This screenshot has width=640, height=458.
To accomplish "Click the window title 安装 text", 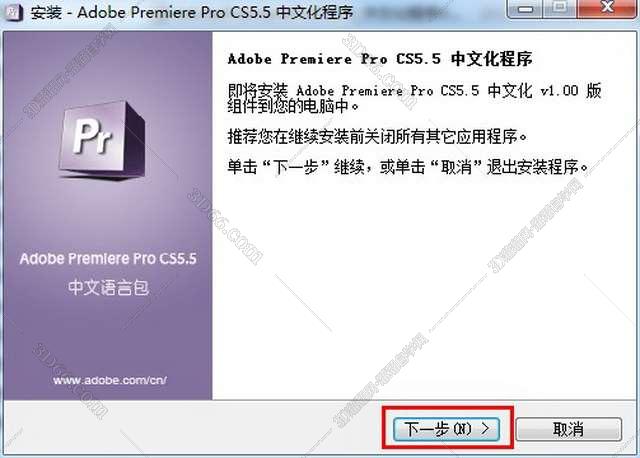I will click(46, 13).
